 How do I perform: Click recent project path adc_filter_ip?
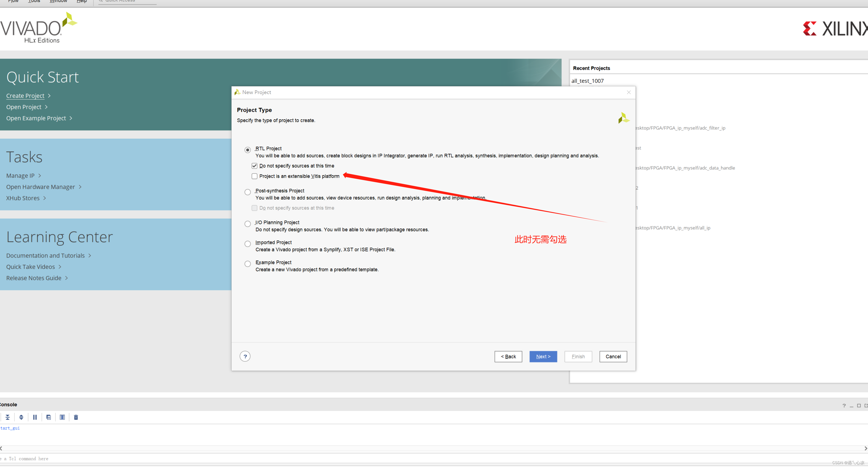pyautogui.click(x=680, y=128)
